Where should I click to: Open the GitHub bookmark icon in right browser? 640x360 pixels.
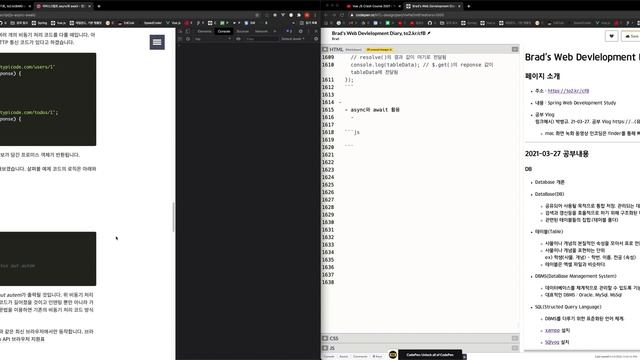430,23
